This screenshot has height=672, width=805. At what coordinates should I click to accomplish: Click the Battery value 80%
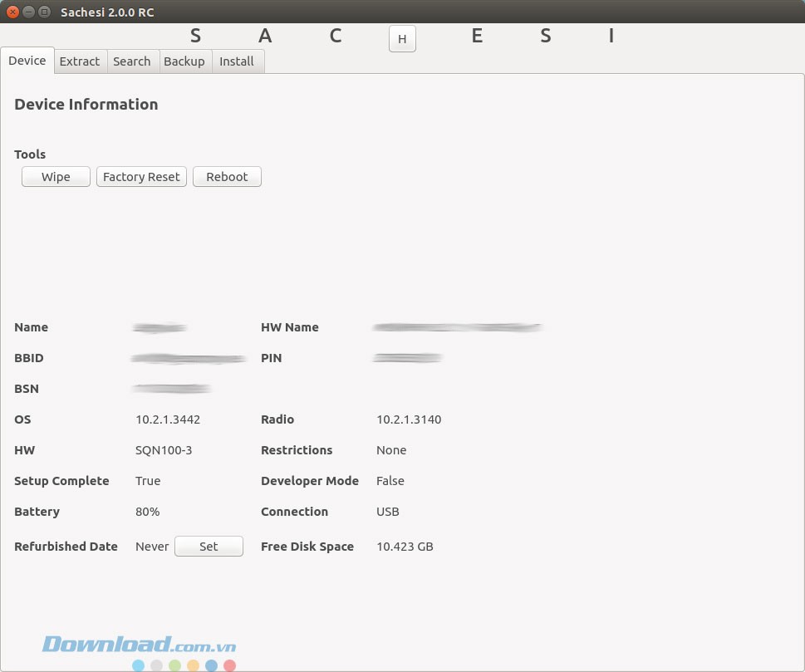pyautogui.click(x=148, y=512)
